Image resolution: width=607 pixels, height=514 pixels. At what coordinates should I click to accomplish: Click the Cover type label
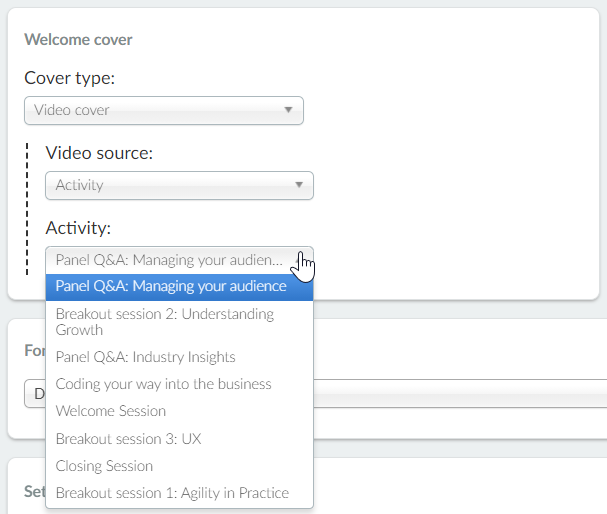point(69,78)
